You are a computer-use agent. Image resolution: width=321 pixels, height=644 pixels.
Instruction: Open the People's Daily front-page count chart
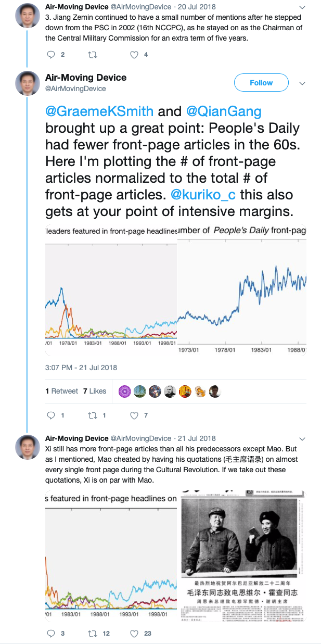[242, 289]
